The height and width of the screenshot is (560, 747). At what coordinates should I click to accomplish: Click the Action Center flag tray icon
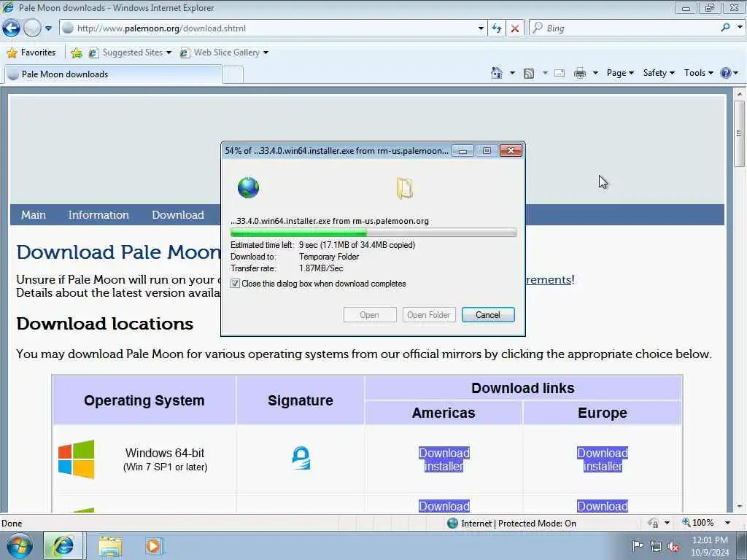click(x=637, y=545)
